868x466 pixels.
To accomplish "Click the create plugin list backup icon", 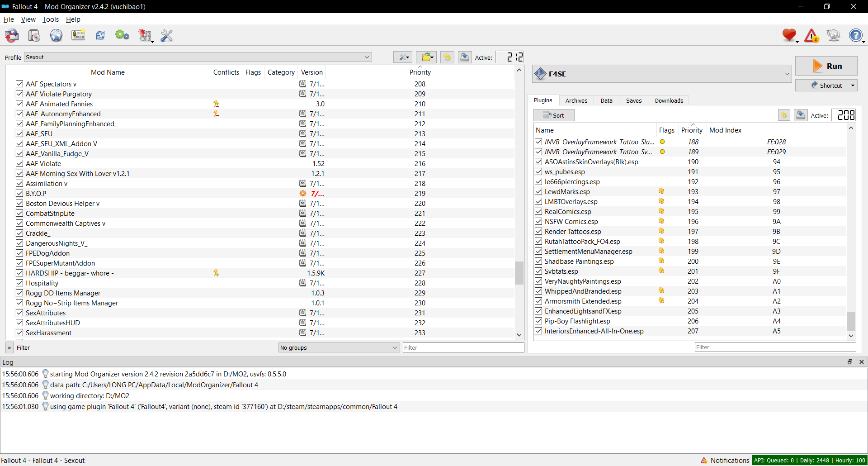I will [801, 115].
